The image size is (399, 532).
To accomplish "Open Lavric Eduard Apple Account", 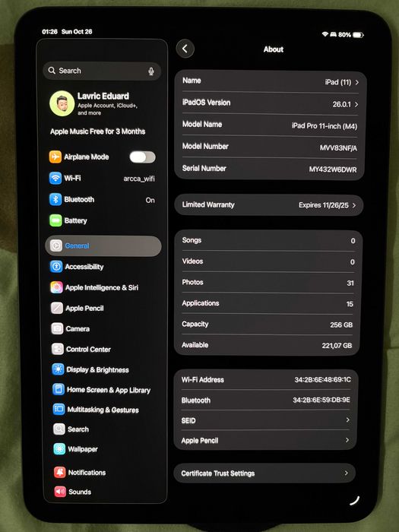I will click(x=103, y=103).
